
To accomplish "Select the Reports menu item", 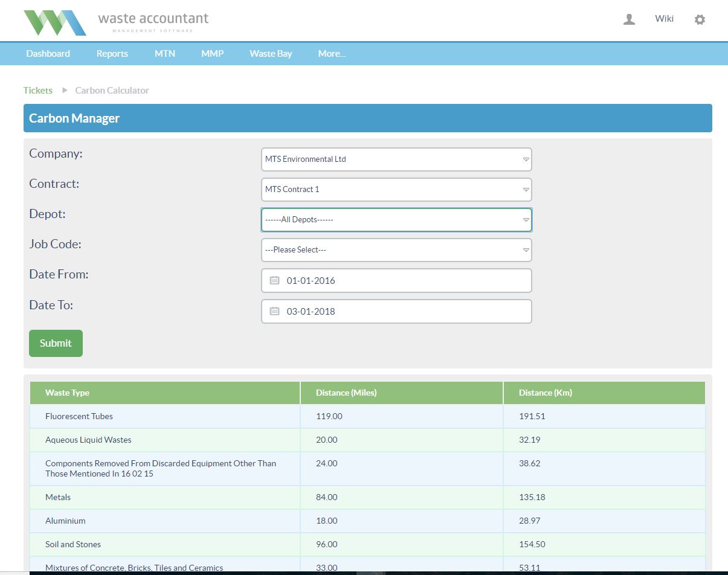I will 112,54.
